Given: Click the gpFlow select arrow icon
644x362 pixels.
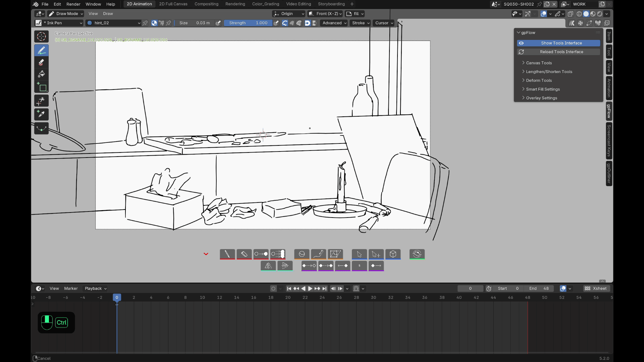Looking at the screenshot, I should coord(359,254).
